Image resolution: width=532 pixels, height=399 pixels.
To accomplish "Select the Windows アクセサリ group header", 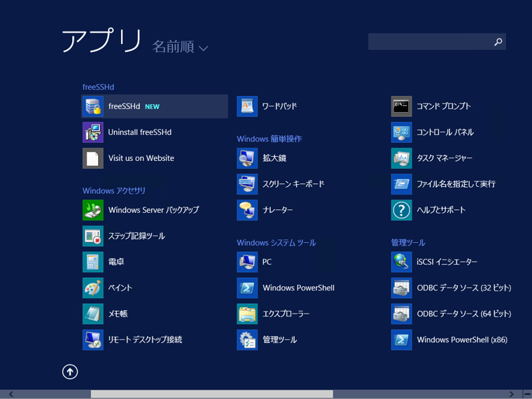I will (x=113, y=190).
